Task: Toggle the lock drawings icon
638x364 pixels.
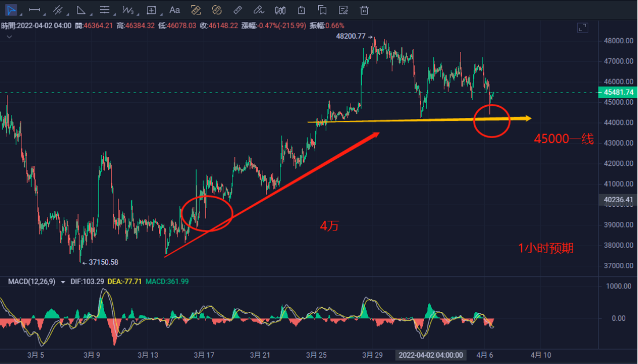Action: (x=301, y=10)
